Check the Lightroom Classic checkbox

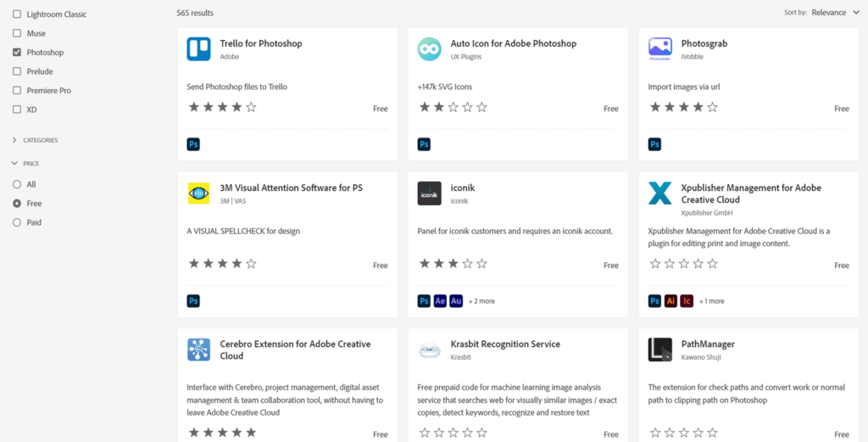pyautogui.click(x=17, y=14)
